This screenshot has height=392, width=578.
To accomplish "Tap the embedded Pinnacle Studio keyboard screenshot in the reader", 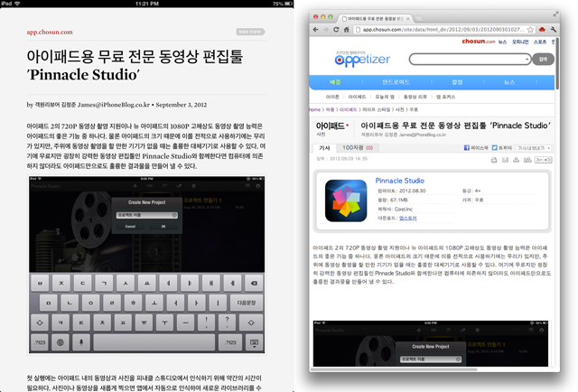I will pyautogui.click(x=146, y=265).
